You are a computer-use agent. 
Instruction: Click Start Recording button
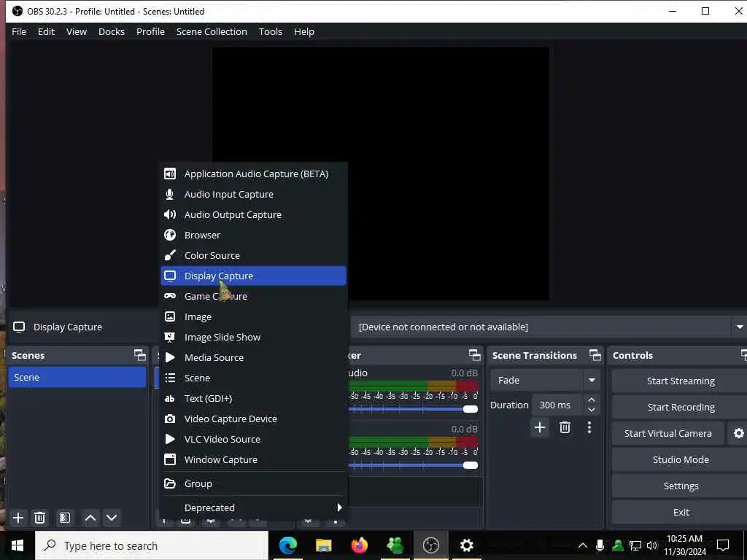point(681,407)
